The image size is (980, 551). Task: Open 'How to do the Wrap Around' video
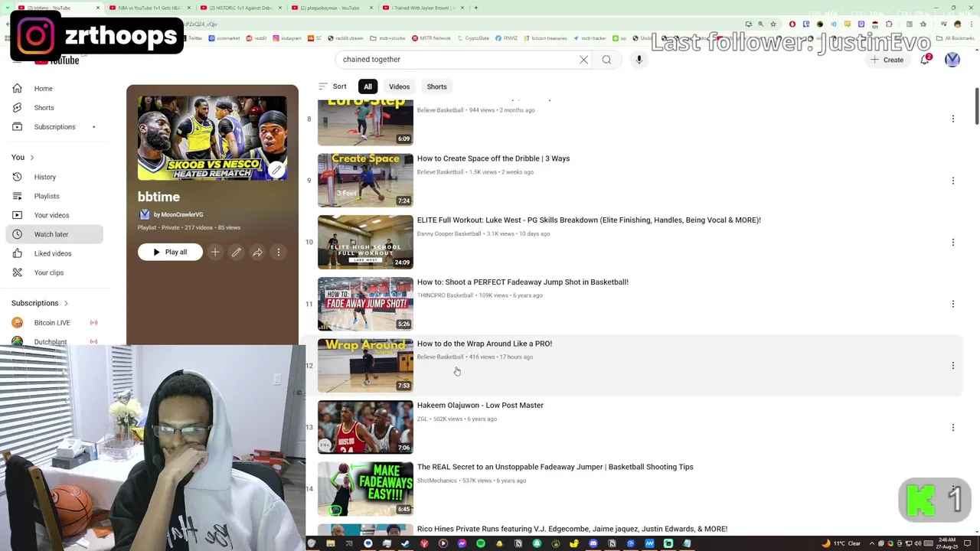click(x=485, y=344)
